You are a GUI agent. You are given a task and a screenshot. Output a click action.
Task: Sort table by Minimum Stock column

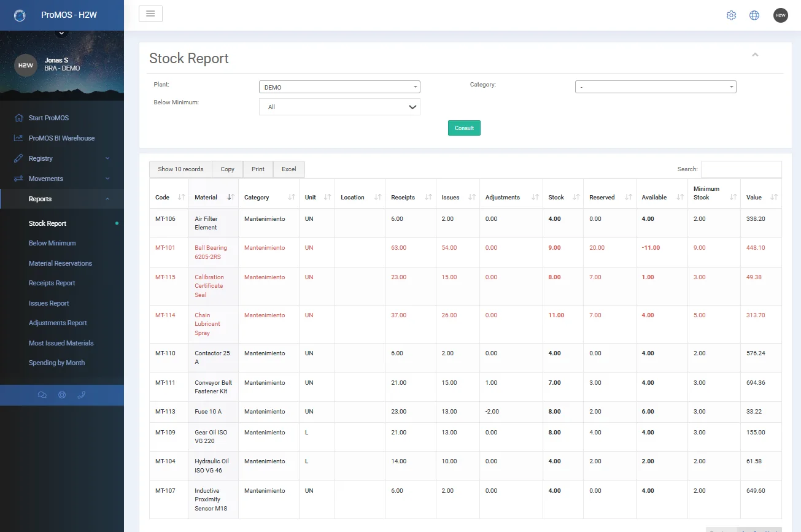[x=714, y=193]
